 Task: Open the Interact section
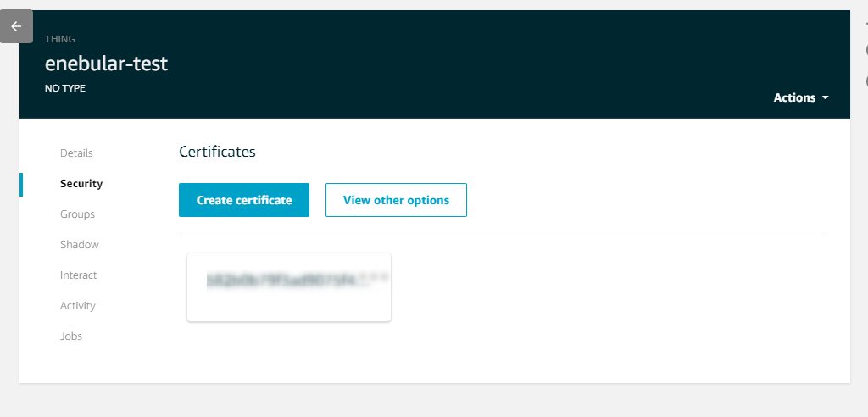79,275
